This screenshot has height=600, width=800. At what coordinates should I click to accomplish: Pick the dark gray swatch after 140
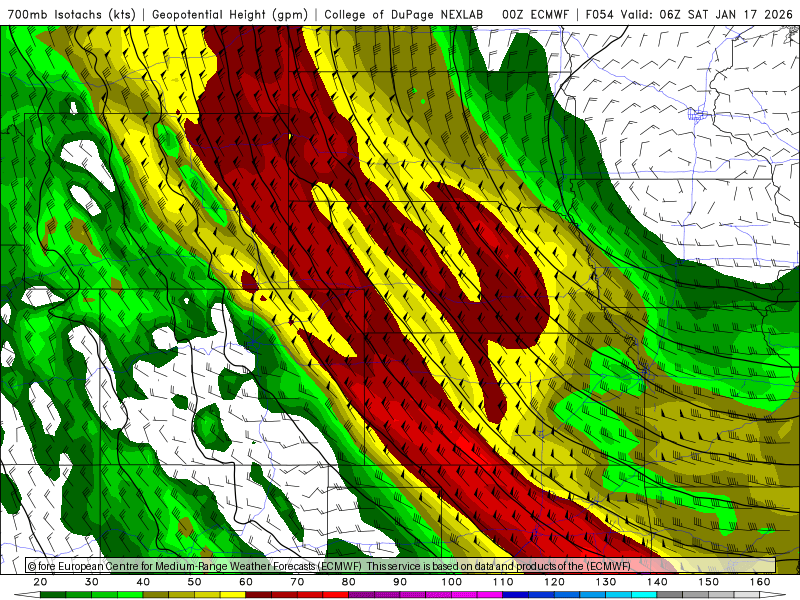pyautogui.click(x=670, y=595)
